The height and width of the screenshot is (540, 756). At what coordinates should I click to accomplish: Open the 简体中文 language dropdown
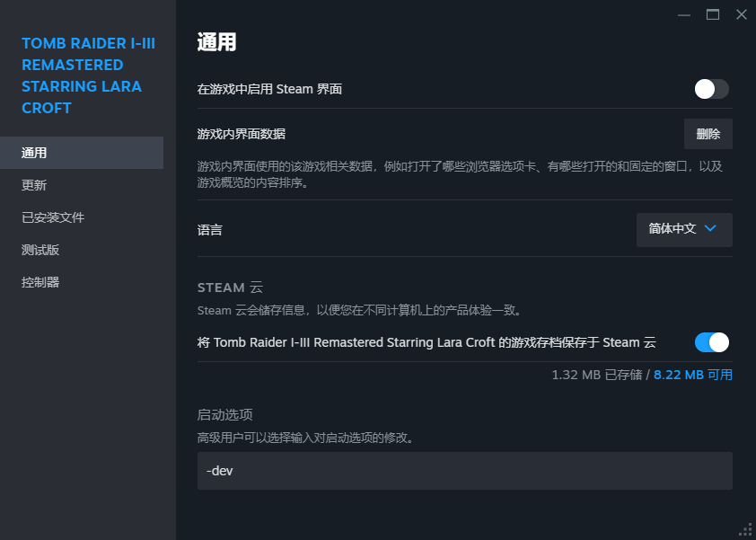pyautogui.click(x=684, y=229)
